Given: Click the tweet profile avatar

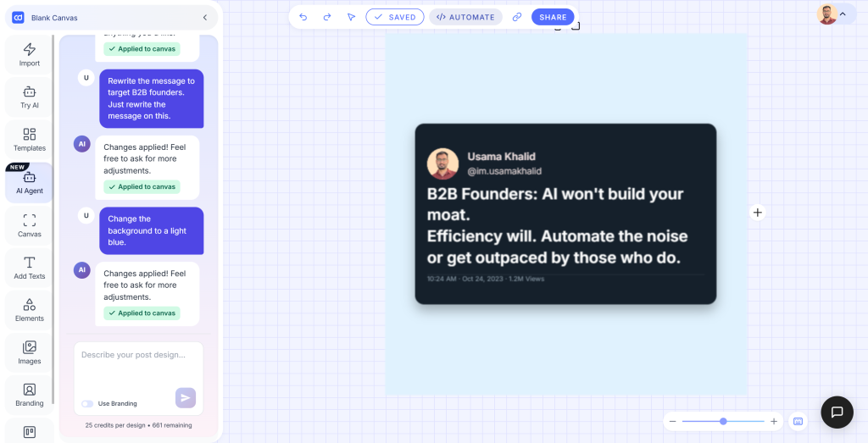Looking at the screenshot, I should (x=442, y=163).
